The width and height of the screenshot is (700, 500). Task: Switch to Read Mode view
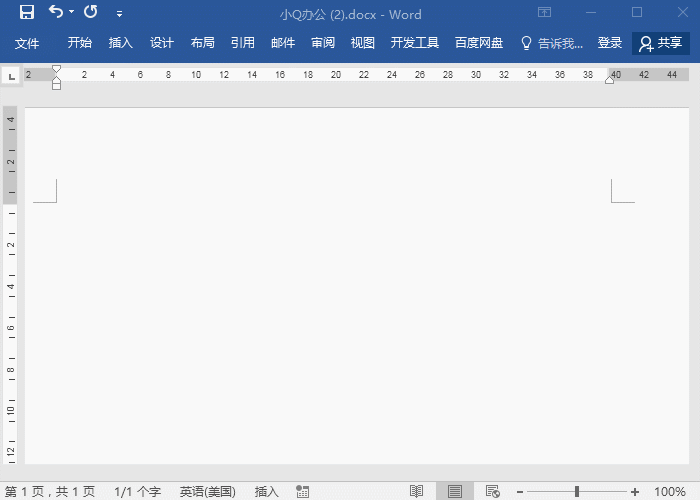click(x=416, y=491)
